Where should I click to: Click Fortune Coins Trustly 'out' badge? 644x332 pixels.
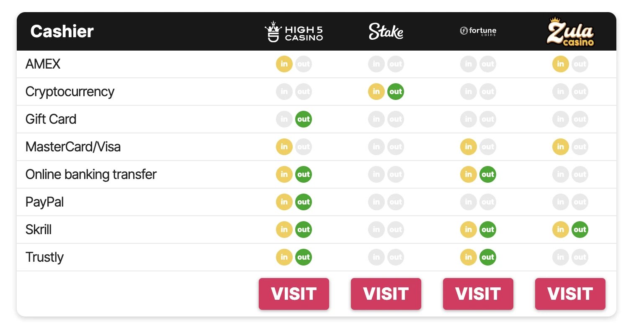[488, 257]
